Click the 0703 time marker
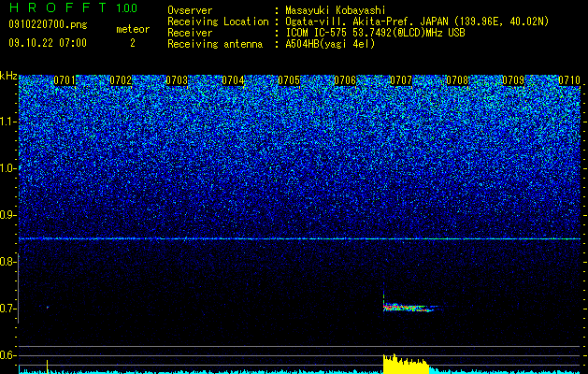The image size is (588, 374). point(177,80)
